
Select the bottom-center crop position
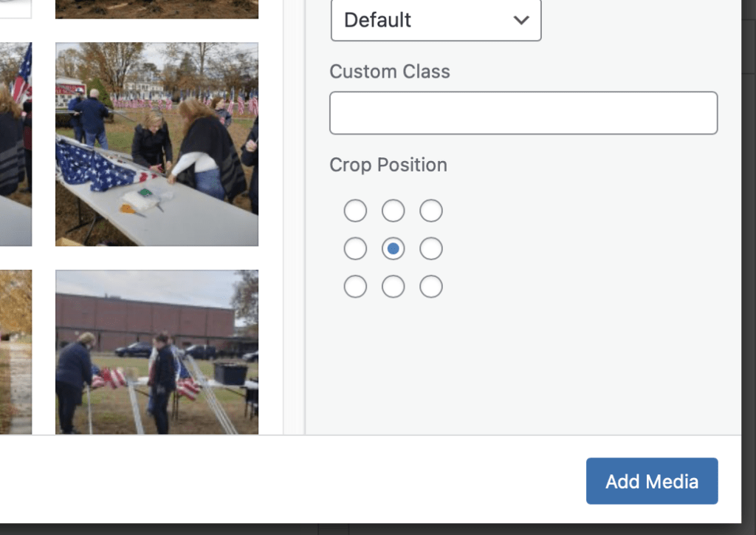click(393, 287)
